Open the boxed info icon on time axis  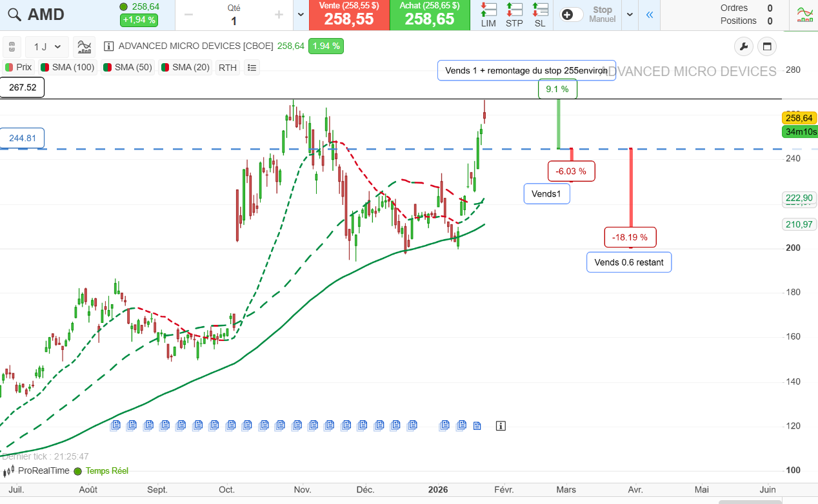(x=501, y=425)
